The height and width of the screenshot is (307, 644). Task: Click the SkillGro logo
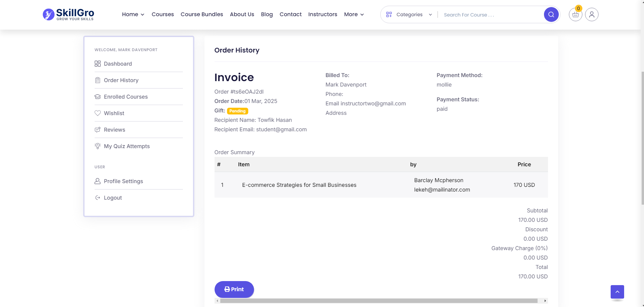point(68,14)
